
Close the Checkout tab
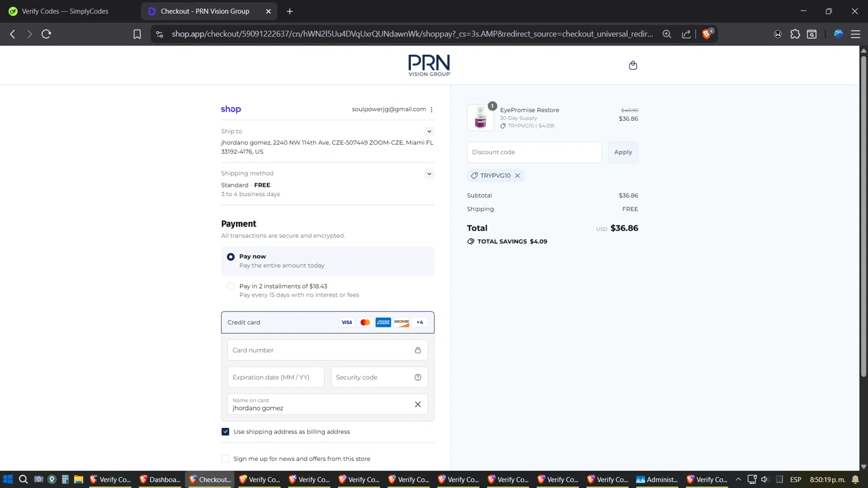point(269,11)
